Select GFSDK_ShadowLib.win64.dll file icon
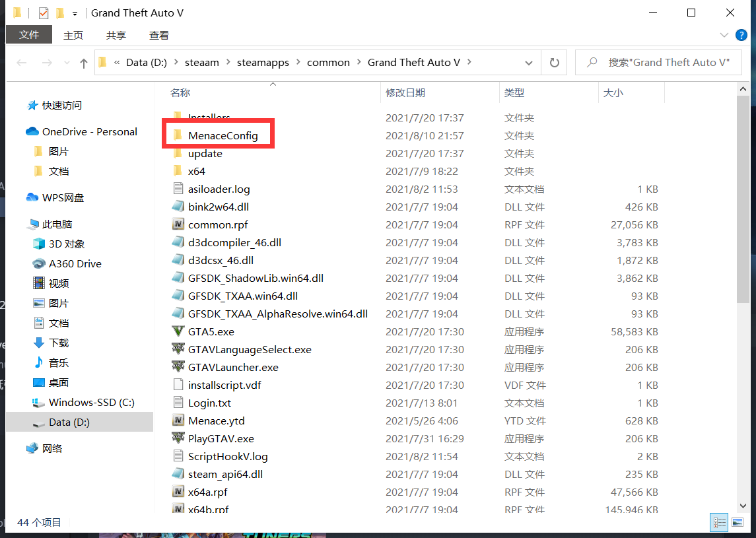756x538 pixels. point(178,278)
